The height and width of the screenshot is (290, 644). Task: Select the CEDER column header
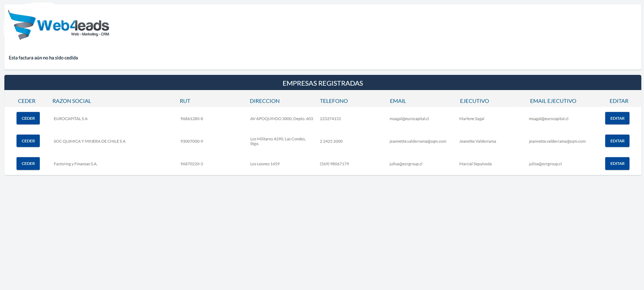click(x=27, y=101)
